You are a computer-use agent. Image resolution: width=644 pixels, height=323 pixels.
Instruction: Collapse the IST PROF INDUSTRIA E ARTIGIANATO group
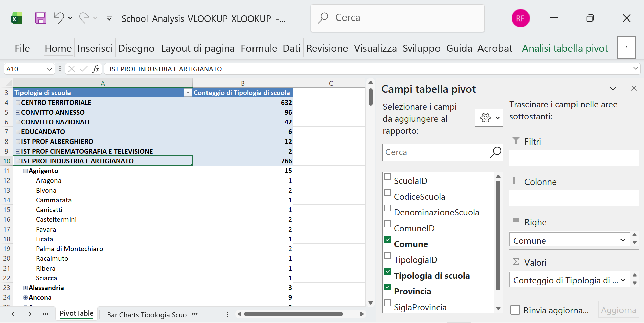point(17,161)
